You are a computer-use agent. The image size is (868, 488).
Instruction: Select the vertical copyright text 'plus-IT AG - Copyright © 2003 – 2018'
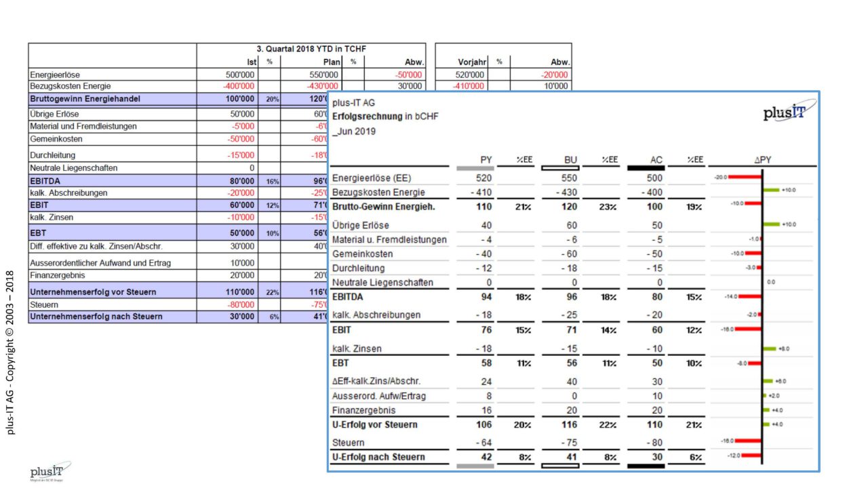10,352
